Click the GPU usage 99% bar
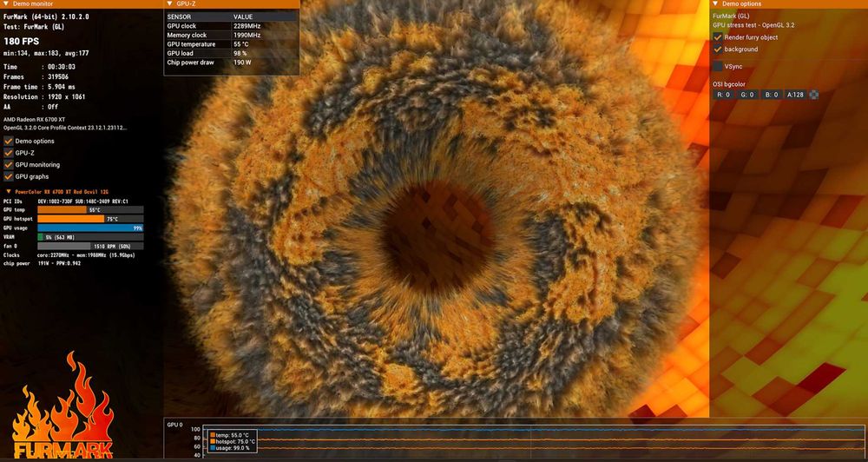Screen dimensions: 868x462 [x=90, y=228]
